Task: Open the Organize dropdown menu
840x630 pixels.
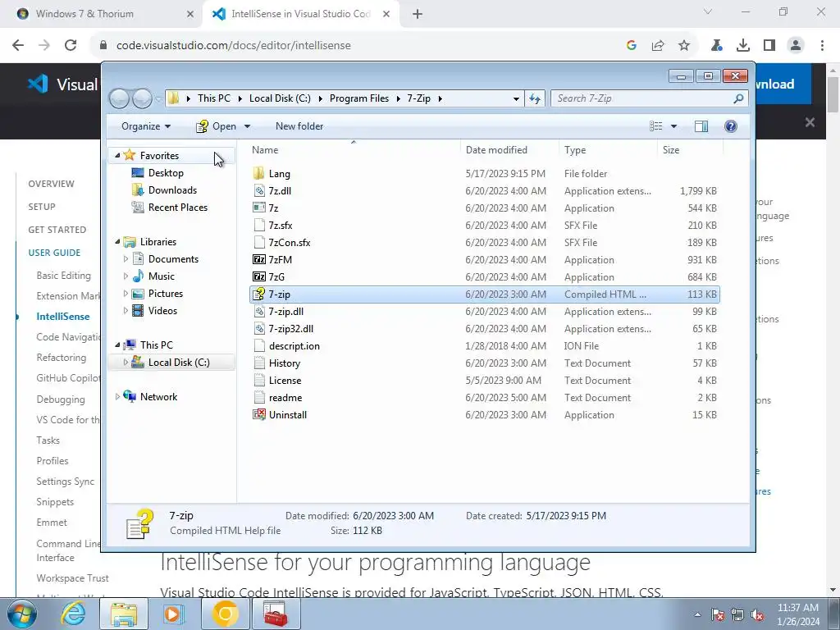Action: 146,126
